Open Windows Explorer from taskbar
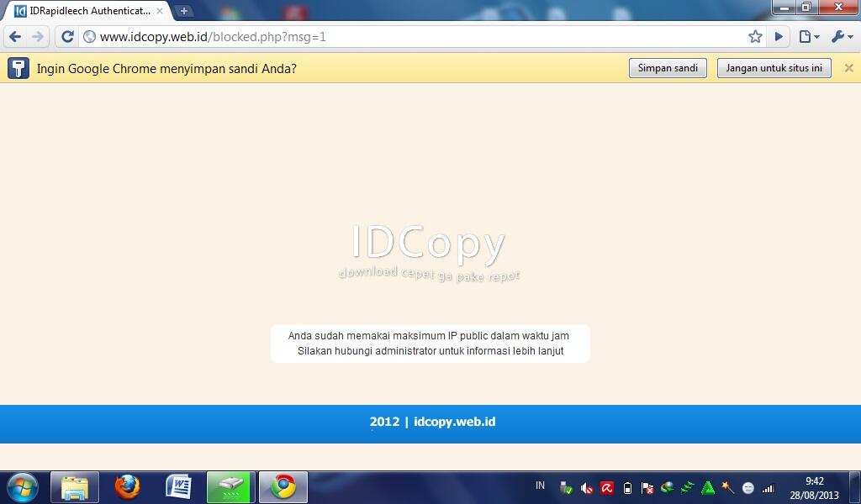 click(x=75, y=487)
